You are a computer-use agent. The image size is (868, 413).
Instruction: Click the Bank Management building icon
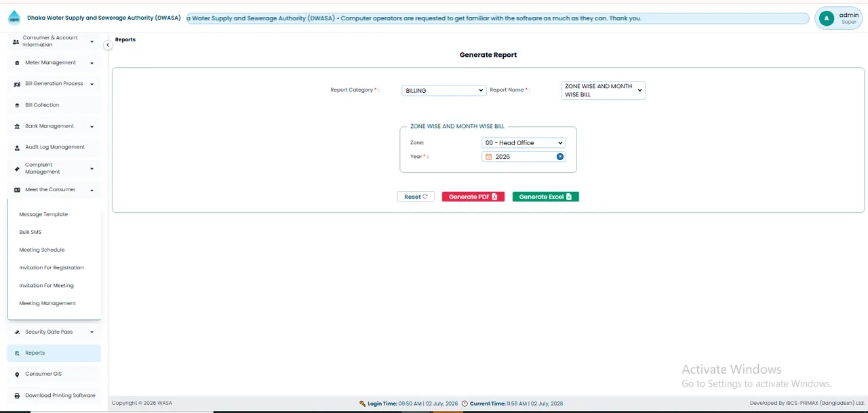click(17, 126)
